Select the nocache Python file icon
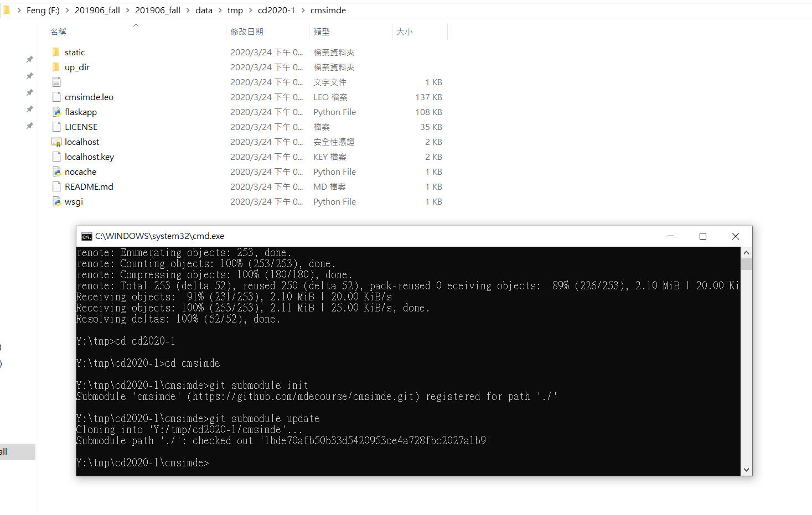812x515 pixels. tap(56, 171)
